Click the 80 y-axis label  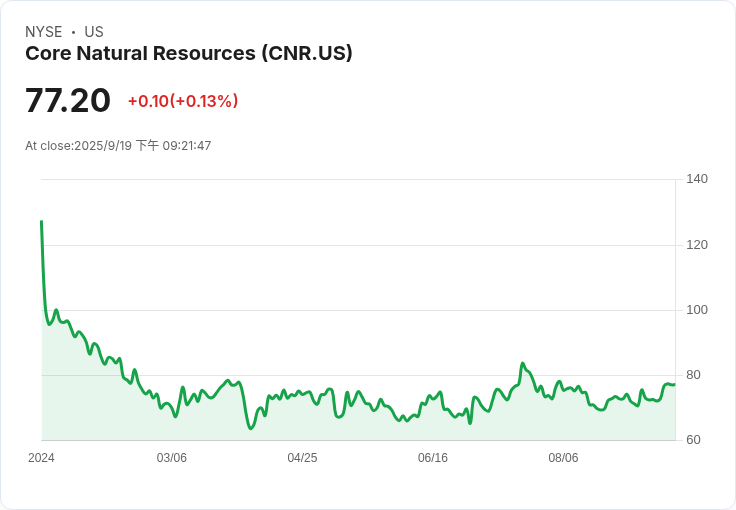click(693, 375)
